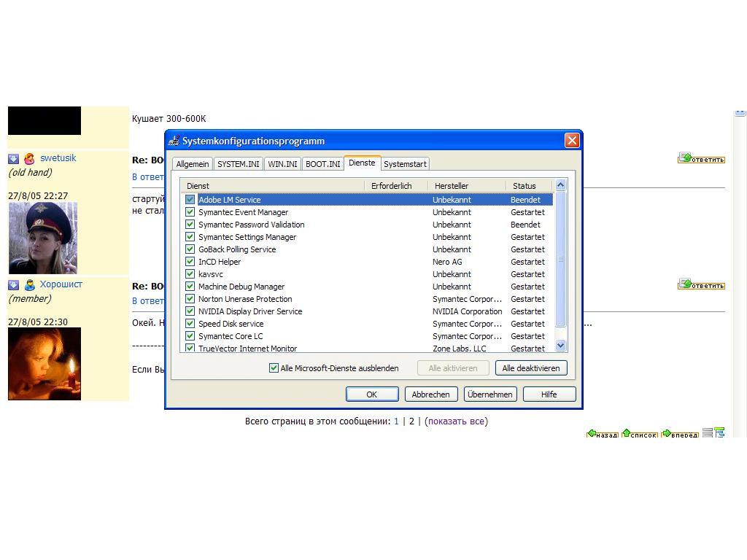
Task: Click the blue arrow icon beside swetusik
Action: [13, 159]
